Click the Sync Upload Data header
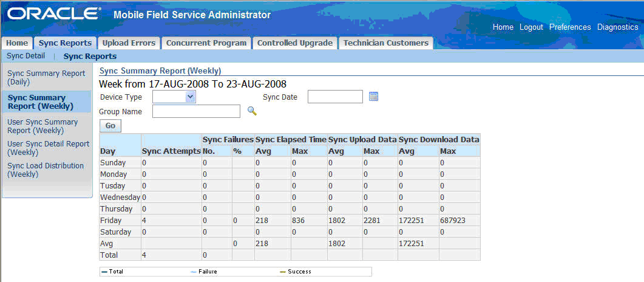Viewport: 644px width, 282px height. coord(362,140)
